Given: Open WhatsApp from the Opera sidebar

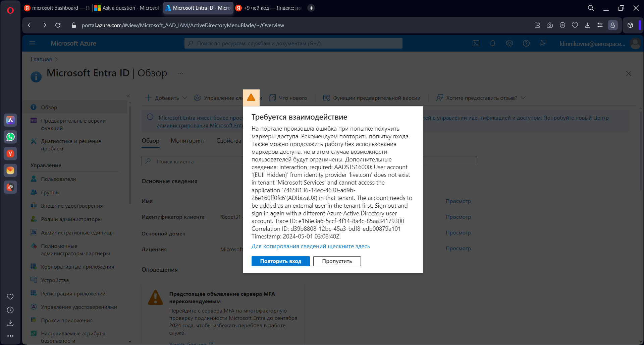Looking at the screenshot, I should [x=10, y=137].
